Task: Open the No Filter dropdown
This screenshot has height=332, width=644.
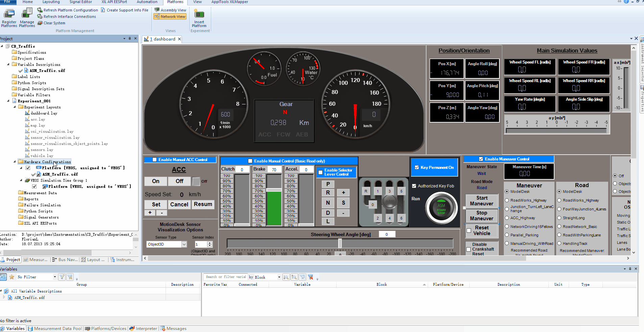Action: click(55, 277)
